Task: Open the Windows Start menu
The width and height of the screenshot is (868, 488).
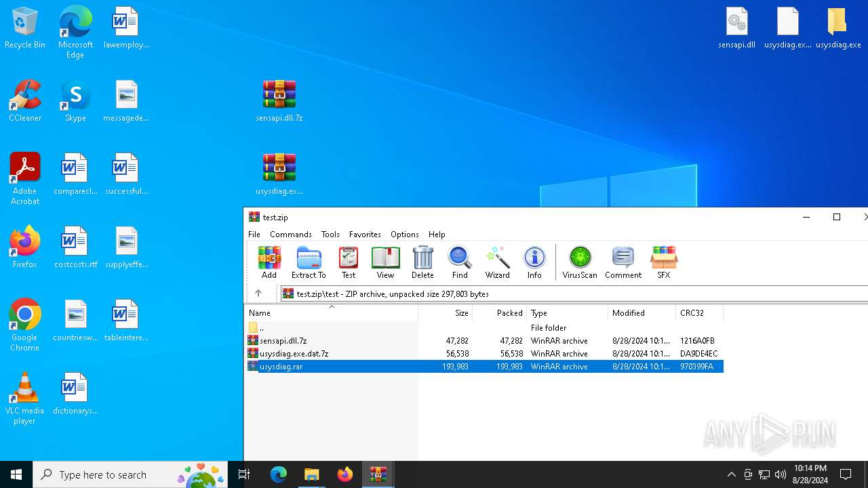Action: pos(16,474)
